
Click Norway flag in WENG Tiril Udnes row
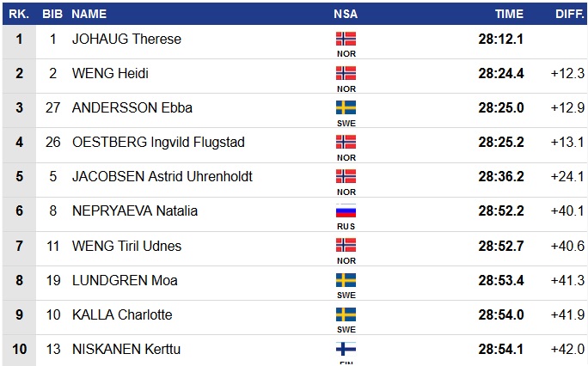[x=346, y=245]
